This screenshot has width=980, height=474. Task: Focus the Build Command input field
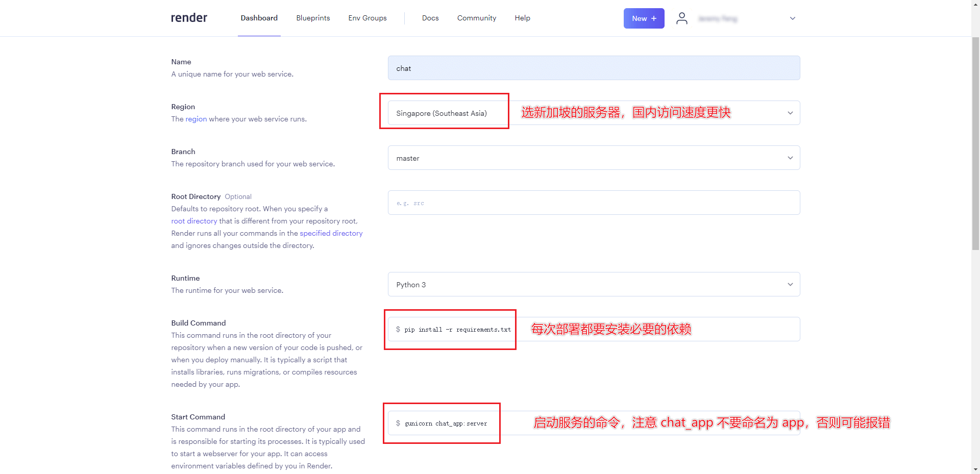[653, 329]
